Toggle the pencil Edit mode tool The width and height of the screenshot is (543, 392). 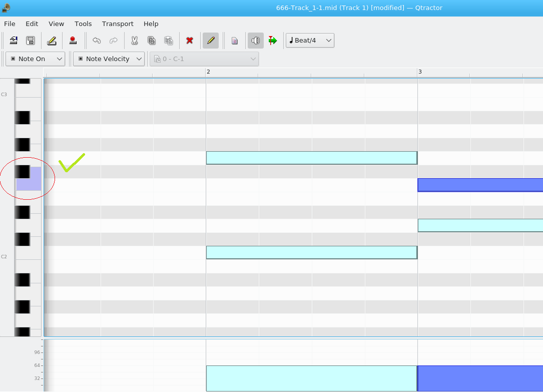pos(211,41)
